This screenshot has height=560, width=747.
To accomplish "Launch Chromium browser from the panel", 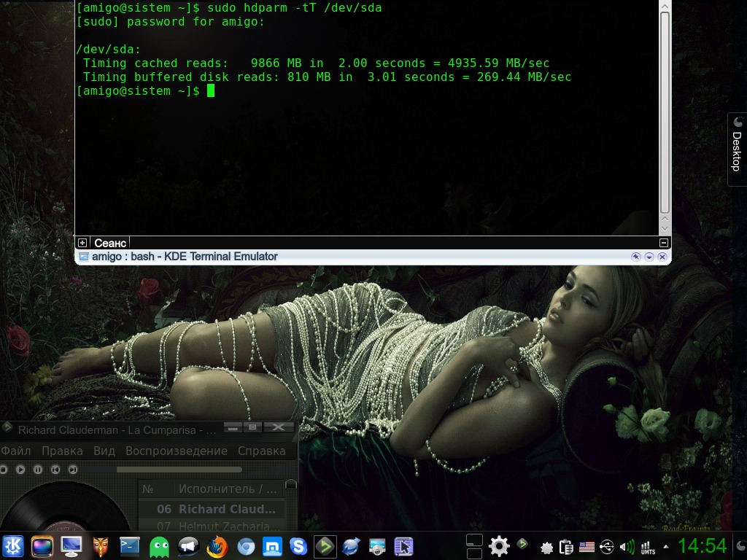I will click(246, 547).
